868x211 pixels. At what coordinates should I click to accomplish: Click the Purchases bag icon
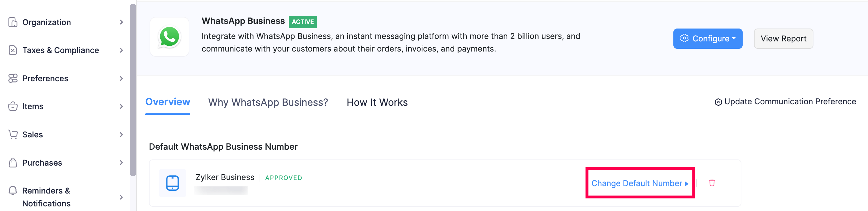[13, 163]
